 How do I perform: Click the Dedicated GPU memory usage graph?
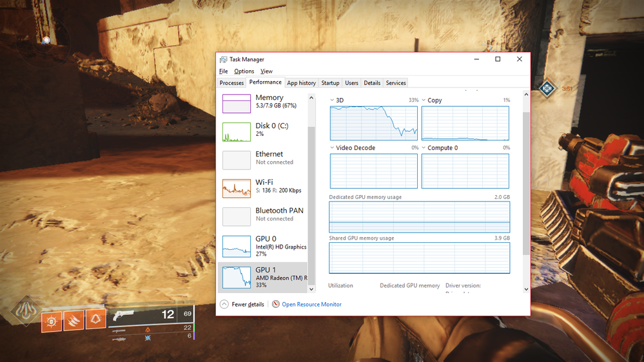419,217
